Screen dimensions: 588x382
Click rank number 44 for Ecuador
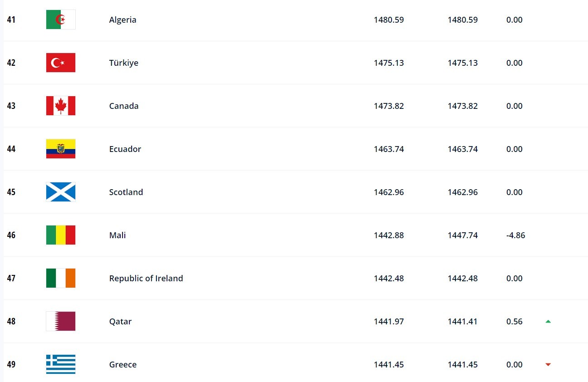[11, 149]
